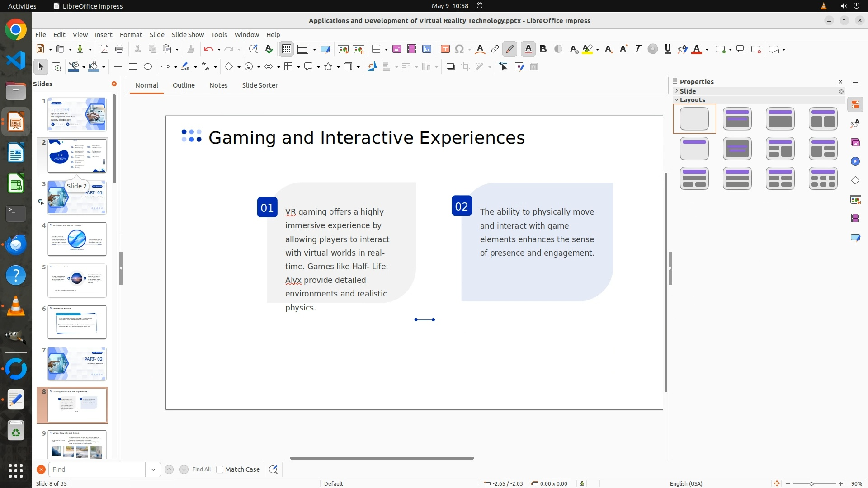Open the Navigator sidebar panel
The height and width of the screenshot is (488, 868).
855,162
